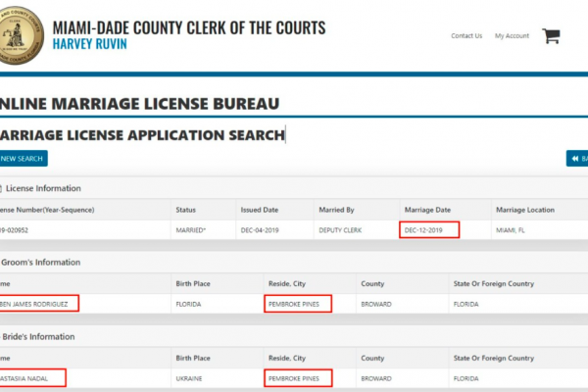Click the Bride's Information section header
The height and width of the screenshot is (392, 588).
pos(38,336)
